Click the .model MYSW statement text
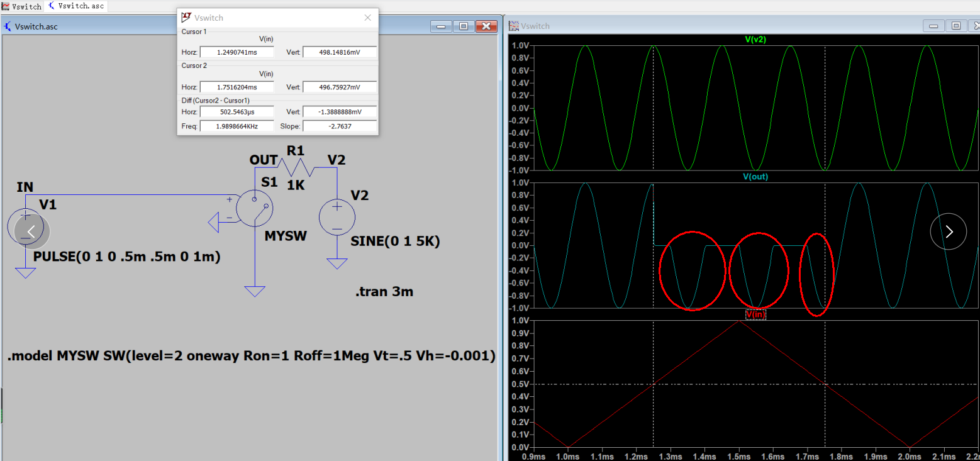This screenshot has width=980, height=461. (x=252, y=356)
